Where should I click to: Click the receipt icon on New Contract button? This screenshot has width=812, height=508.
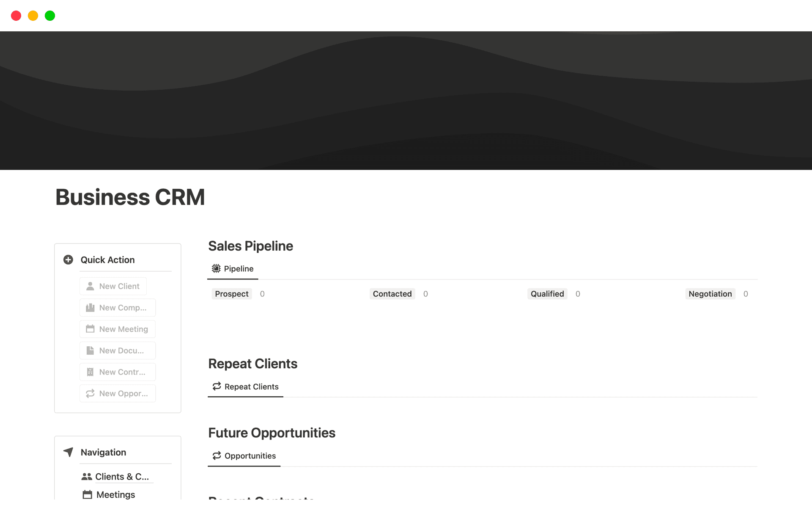(90, 372)
